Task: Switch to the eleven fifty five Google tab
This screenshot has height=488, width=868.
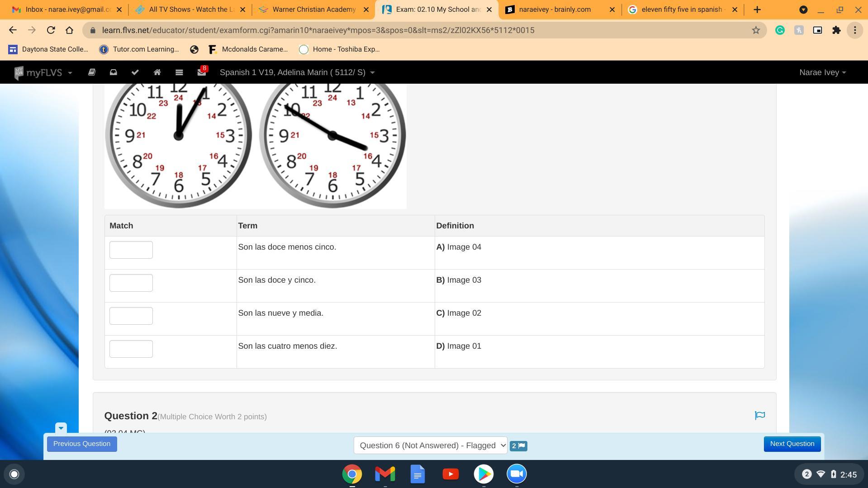Action: pos(683,9)
